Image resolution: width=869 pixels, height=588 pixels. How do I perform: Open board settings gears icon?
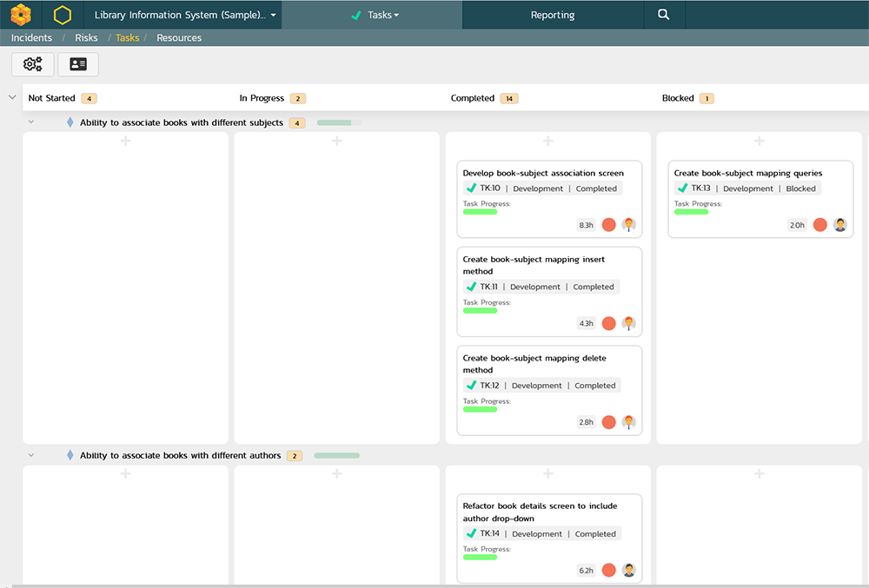(x=33, y=64)
